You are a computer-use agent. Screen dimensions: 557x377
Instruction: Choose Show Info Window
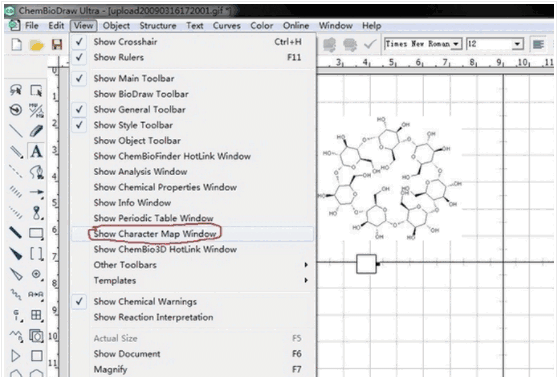click(193, 203)
